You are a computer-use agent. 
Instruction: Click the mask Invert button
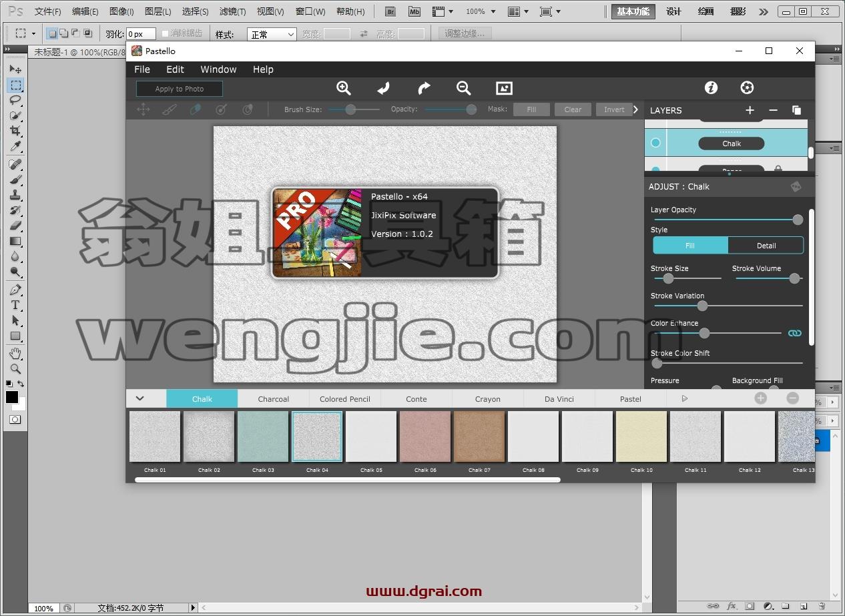(614, 109)
